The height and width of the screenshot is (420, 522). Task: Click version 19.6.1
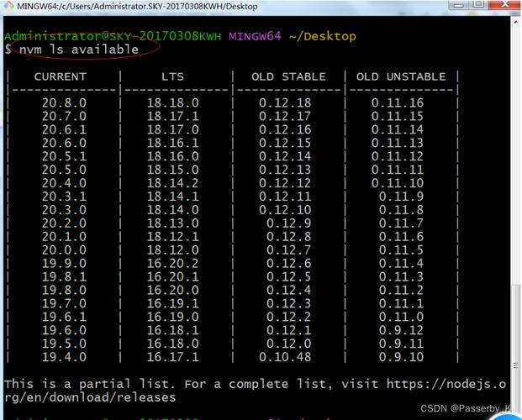[64, 317]
